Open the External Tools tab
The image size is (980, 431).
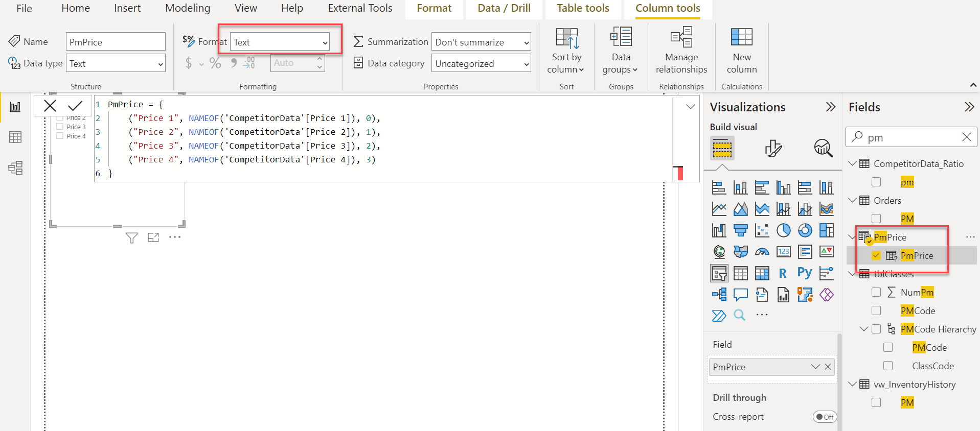pos(360,8)
